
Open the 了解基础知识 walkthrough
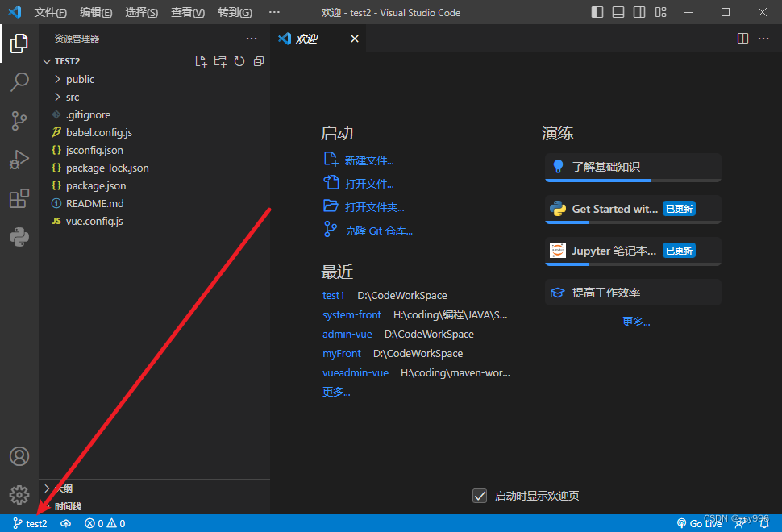coord(634,168)
